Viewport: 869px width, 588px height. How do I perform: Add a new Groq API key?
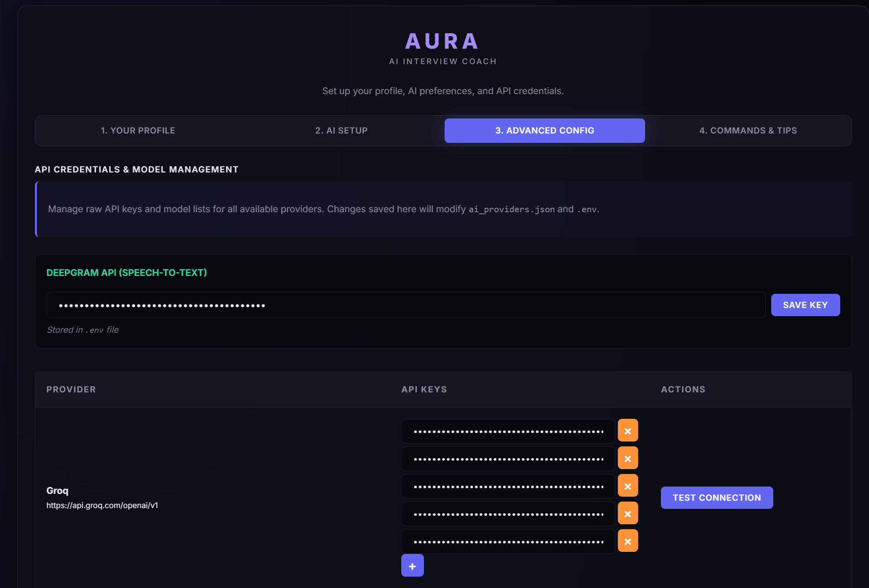point(412,565)
